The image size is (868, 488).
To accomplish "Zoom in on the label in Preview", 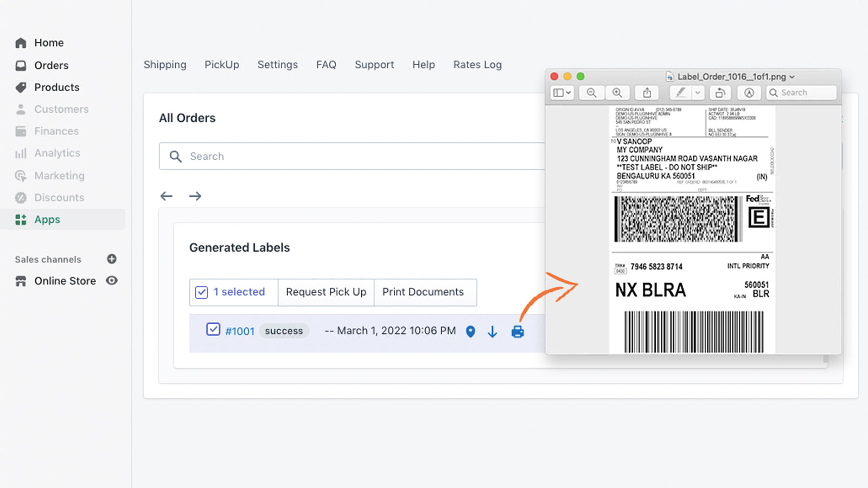I will [x=617, y=93].
